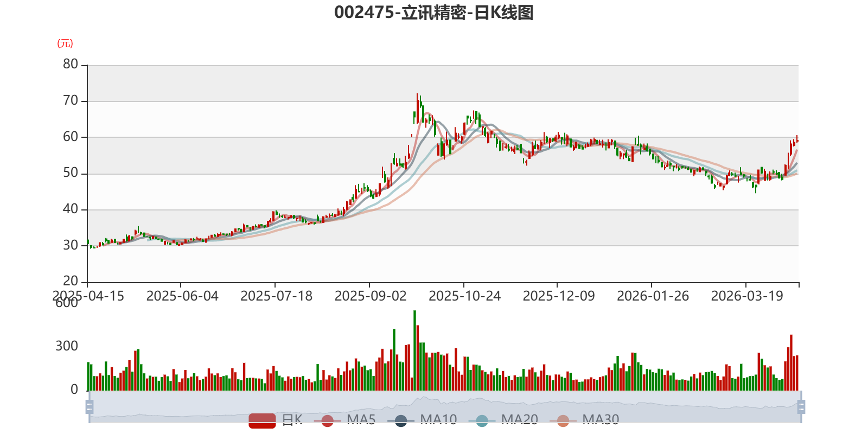Click the 300 volume axis label

click(x=67, y=346)
